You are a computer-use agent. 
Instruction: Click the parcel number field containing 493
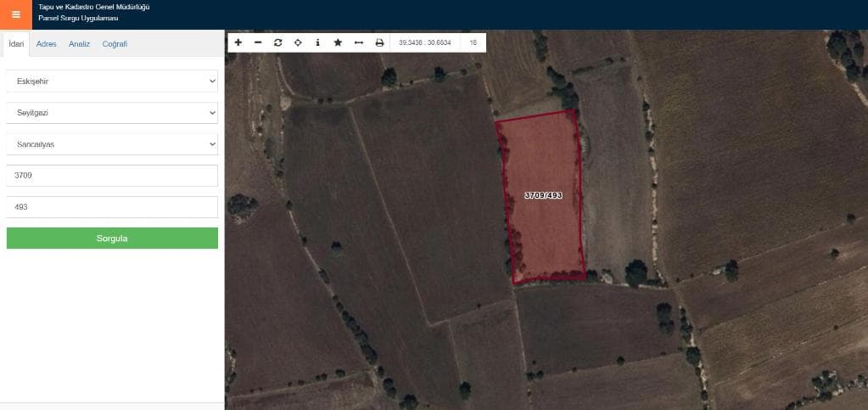(112, 207)
